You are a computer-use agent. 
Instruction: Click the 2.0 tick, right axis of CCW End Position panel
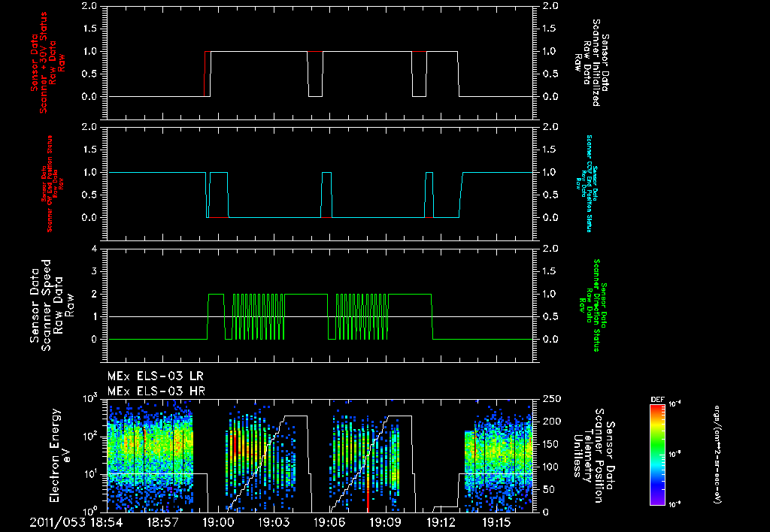point(551,127)
